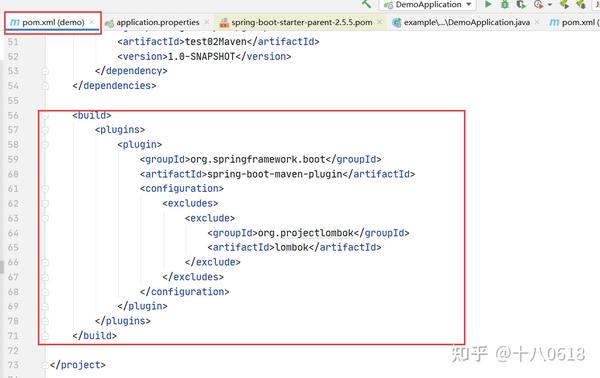Click the fold marker at closing build line 71
The height and width of the screenshot is (378, 600).
pos(45,336)
